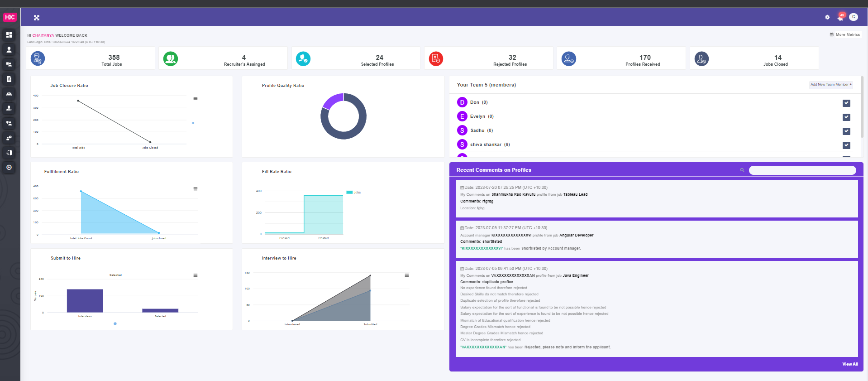Open the dashboard grid icon in sidebar
Screen dimensions: 868x381
[x=9, y=35]
